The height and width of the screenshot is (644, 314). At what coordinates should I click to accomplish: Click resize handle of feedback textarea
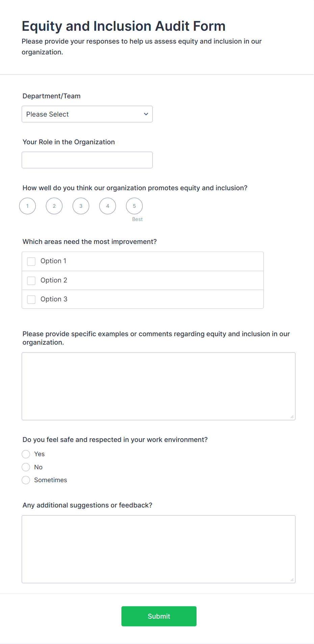pos(292,580)
